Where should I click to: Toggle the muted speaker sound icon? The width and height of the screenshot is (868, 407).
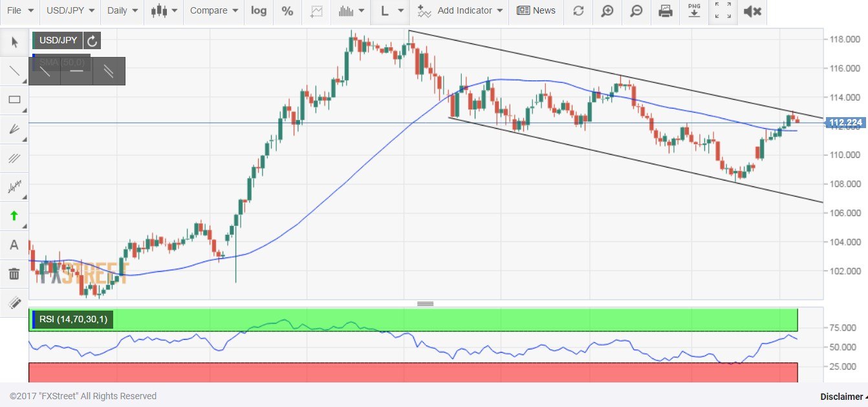click(x=752, y=11)
